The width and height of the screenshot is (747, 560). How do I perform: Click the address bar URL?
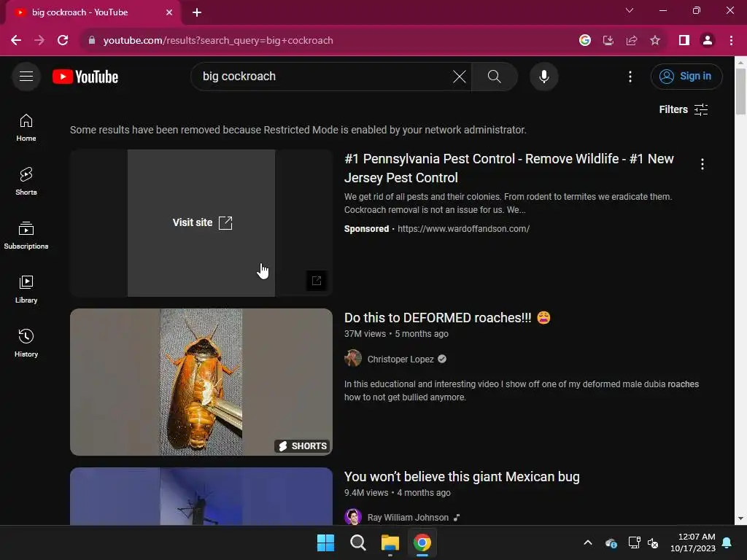[x=218, y=41]
